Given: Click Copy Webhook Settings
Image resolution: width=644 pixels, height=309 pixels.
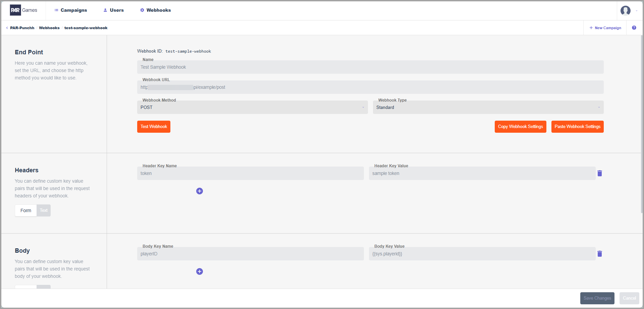Looking at the screenshot, I should [x=520, y=127].
